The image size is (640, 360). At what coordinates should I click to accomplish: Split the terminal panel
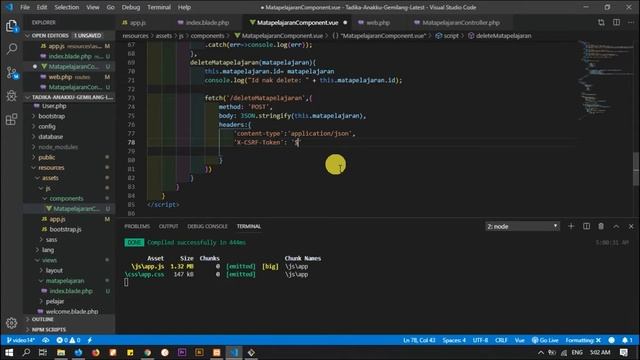point(586,226)
